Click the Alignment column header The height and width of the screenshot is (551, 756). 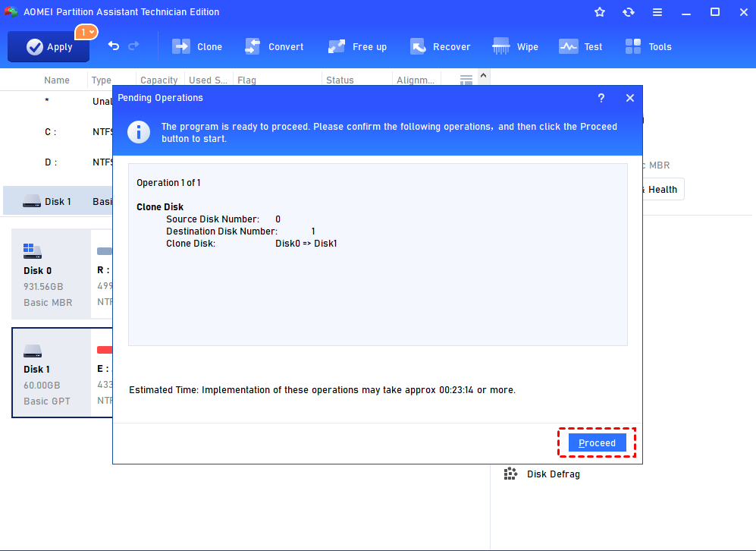tap(415, 80)
